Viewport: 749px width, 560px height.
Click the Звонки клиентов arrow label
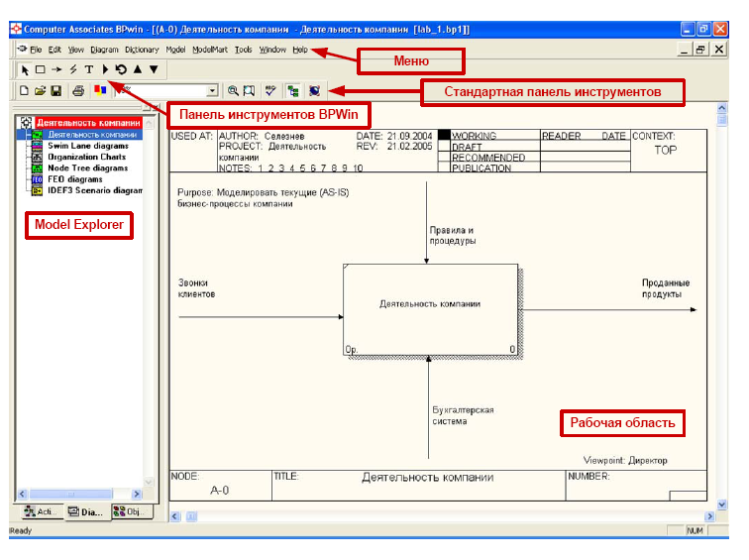196,288
